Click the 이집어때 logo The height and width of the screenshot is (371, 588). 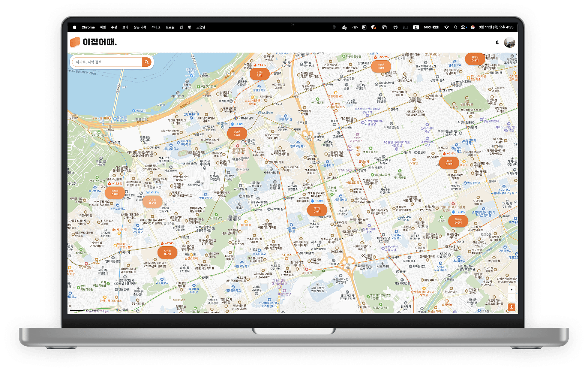94,42
